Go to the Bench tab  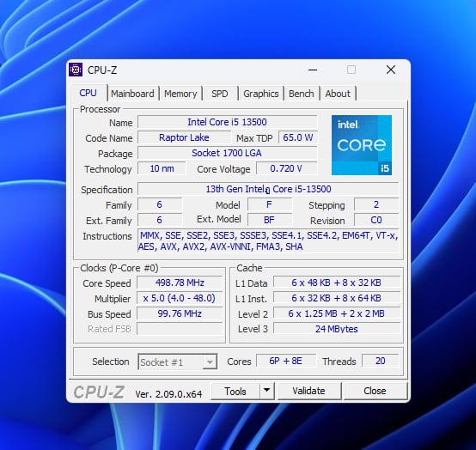click(301, 94)
